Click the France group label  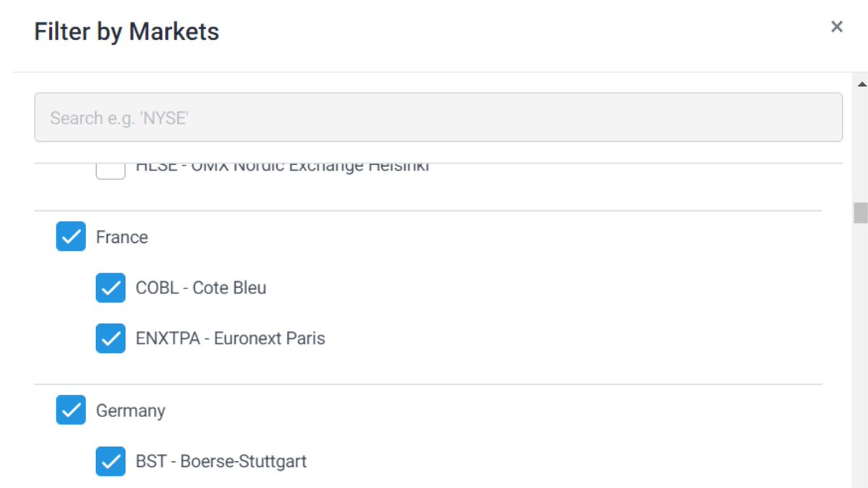coord(122,237)
